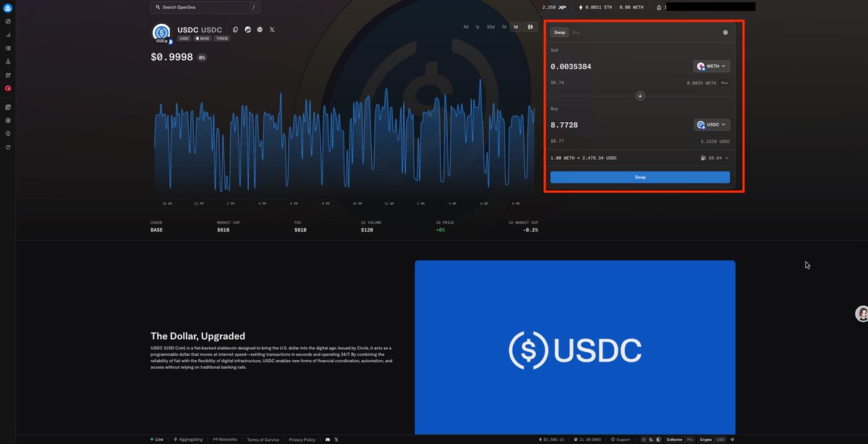The width and height of the screenshot is (868, 444).
Task: Click the 11.98 GWEI gas indicator
Action: pyautogui.click(x=587, y=440)
